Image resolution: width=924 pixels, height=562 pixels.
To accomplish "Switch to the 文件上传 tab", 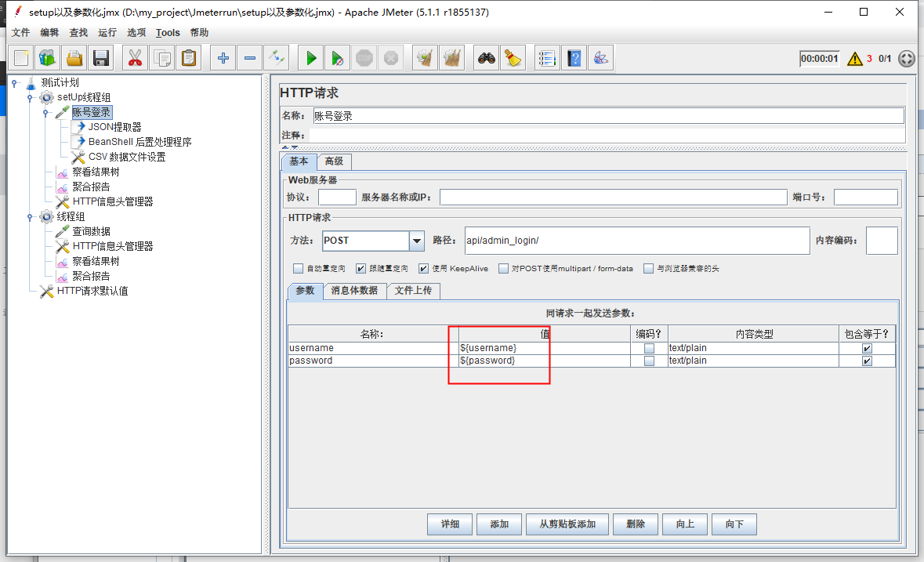I will click(x=413, y=291).
